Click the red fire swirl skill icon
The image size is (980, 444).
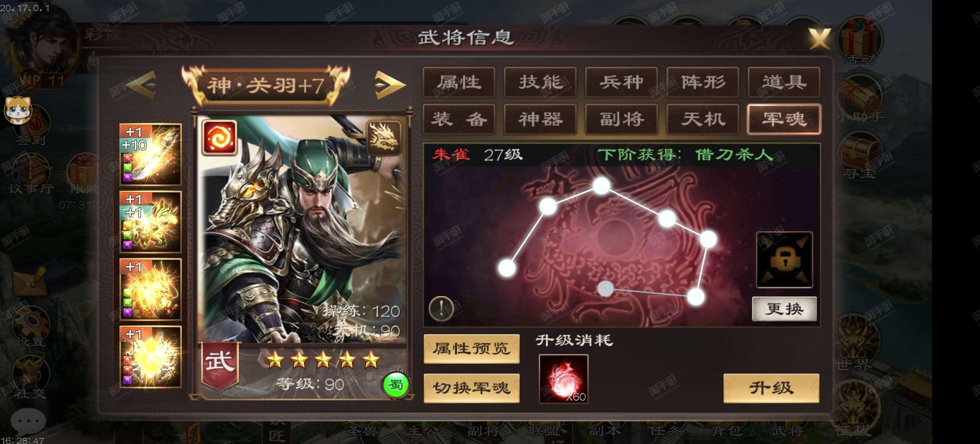(220, 138)
